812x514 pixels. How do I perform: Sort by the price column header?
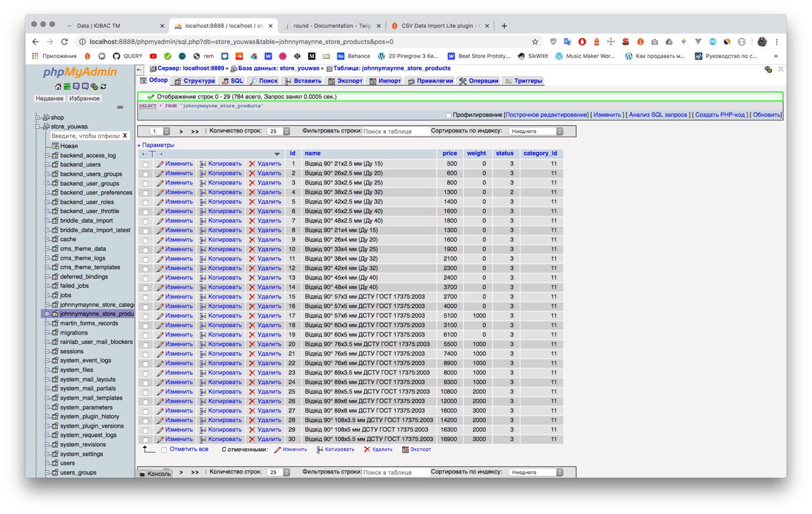pyautogui.click(x=450, y=153)
